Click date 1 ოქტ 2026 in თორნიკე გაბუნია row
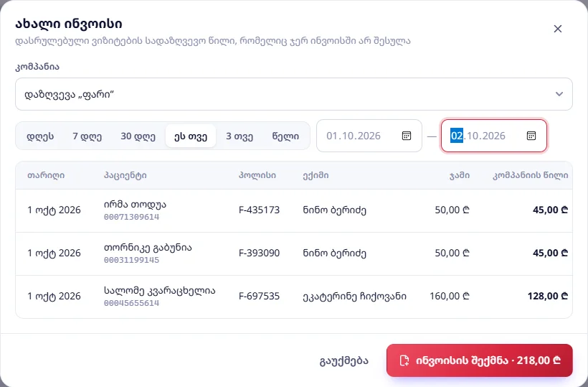Viewport: 588px width, 387px height. 54,253
